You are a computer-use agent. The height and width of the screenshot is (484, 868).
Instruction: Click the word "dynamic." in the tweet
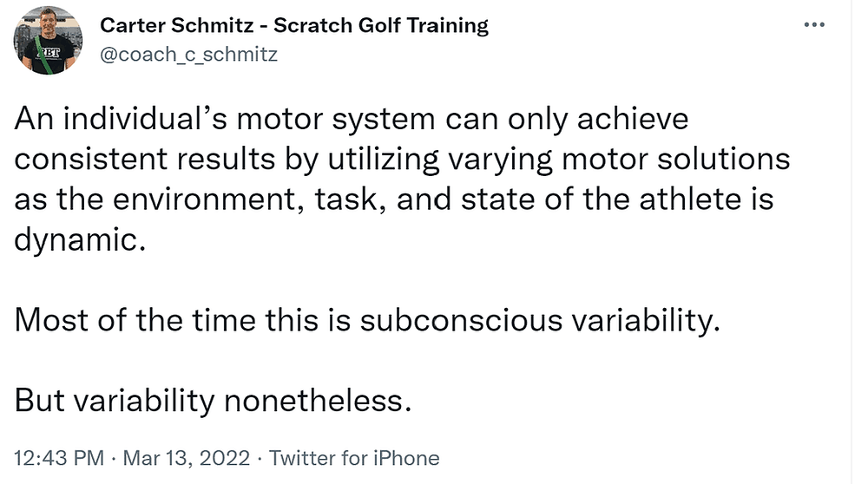80,240
